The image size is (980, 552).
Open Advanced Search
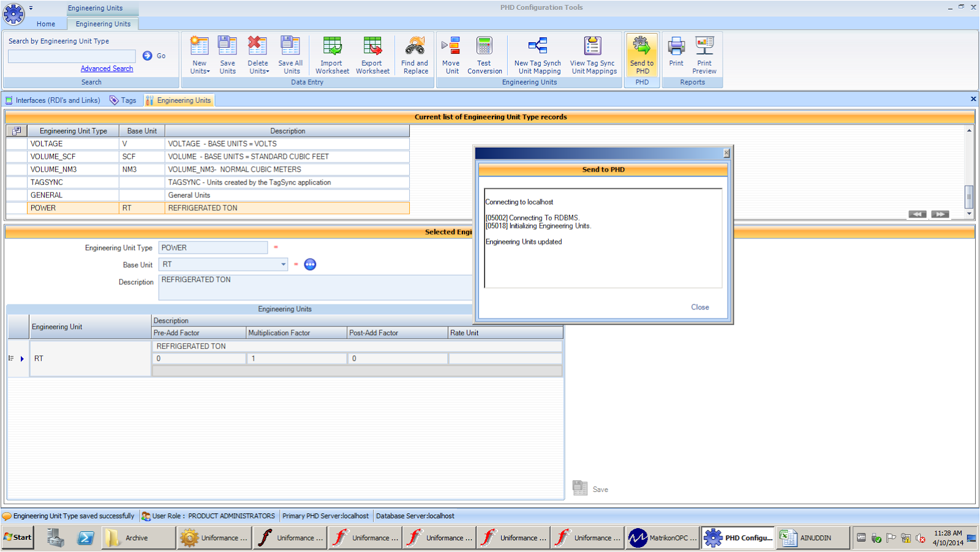[107, 68]
